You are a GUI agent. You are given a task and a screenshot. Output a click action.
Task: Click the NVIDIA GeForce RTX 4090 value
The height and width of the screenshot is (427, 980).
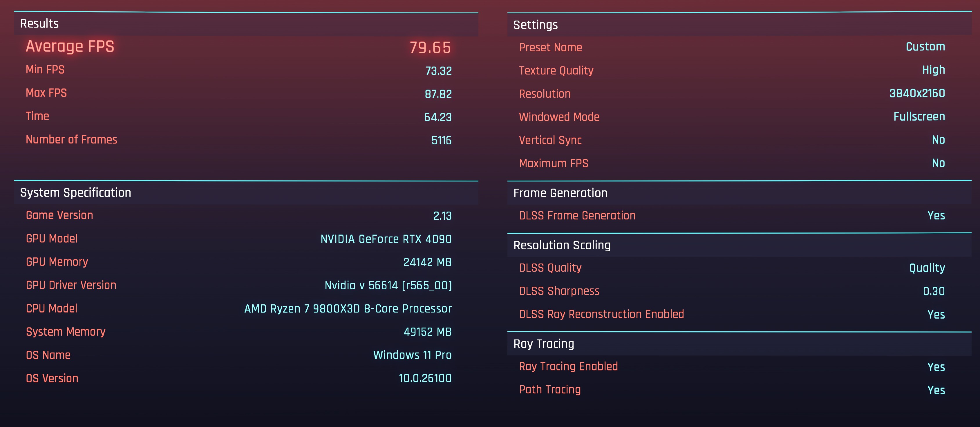pyautogui.click(x=386, y=239)
